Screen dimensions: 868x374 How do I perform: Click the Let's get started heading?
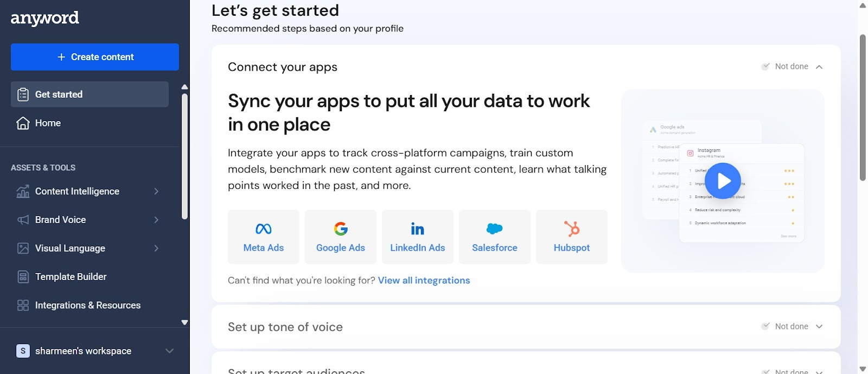coord(275,10)
